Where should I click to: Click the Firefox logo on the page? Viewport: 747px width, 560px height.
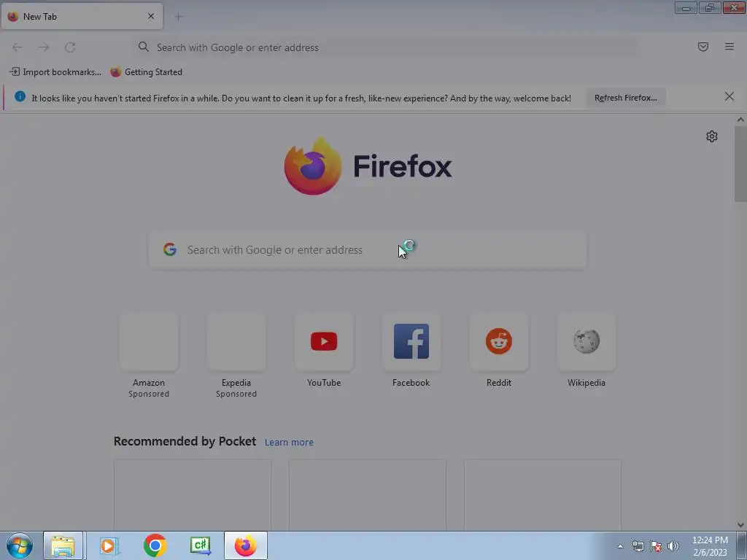point(313,166)
